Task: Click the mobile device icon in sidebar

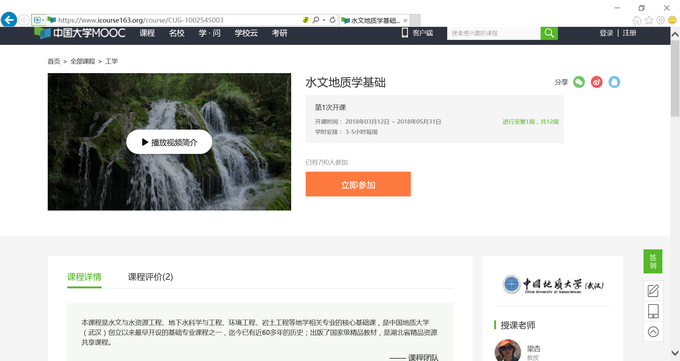Action: tap(653, 311)
